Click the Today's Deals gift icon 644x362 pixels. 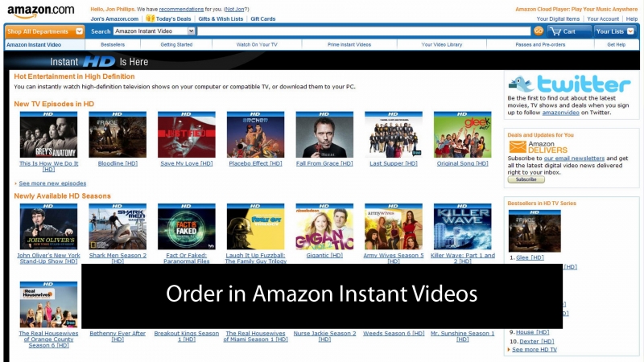(x=150, y=19)
